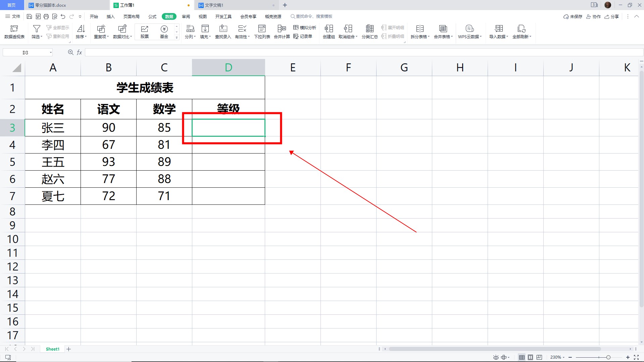Click the zoom in plus button

628,357
